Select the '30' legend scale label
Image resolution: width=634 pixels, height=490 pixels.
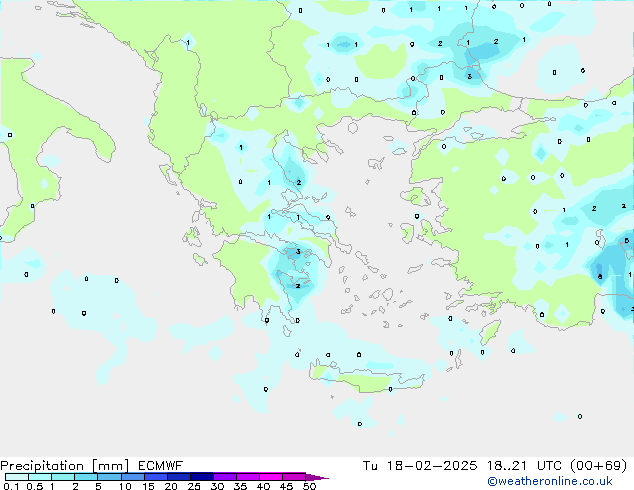click(217, 486)
